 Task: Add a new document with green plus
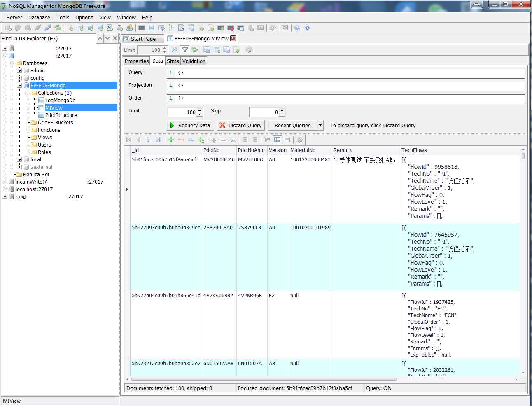pyautogui.click(x=171, y=140)
